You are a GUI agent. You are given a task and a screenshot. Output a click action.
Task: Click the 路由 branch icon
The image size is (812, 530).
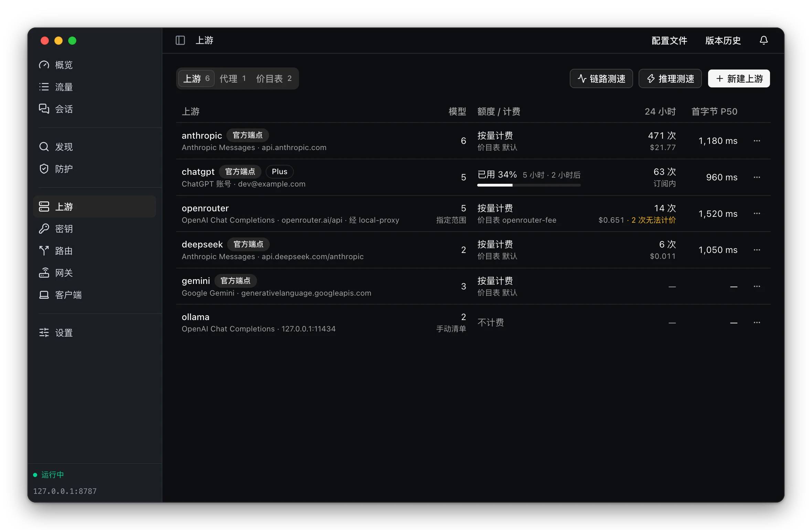pos(44,251)
